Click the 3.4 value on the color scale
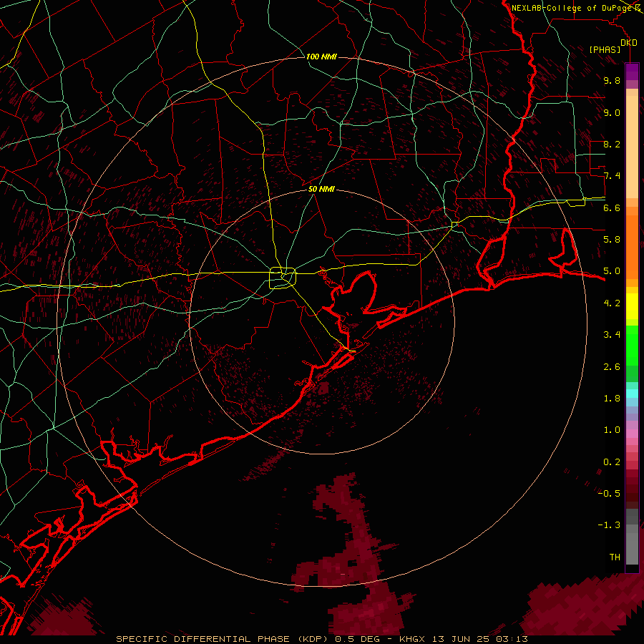 612,335
